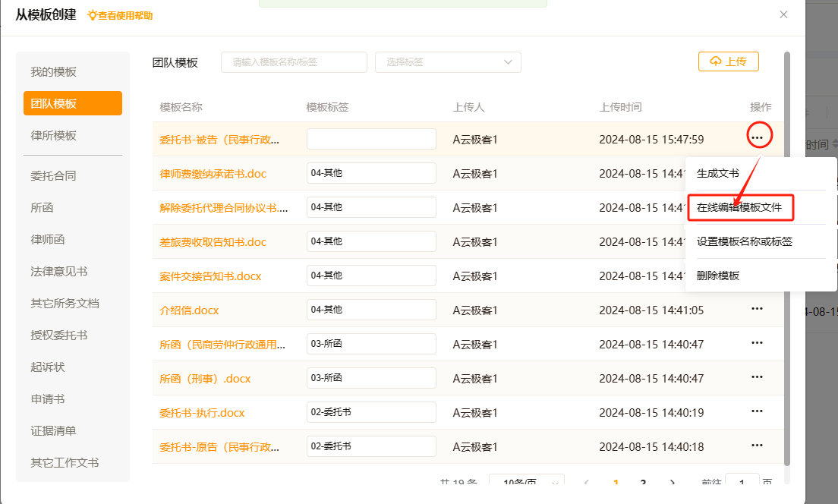This screenshot has height=504, width=838.
Task: Open more actions for 介绍信.docx row
Action: (x=757, y=309)
